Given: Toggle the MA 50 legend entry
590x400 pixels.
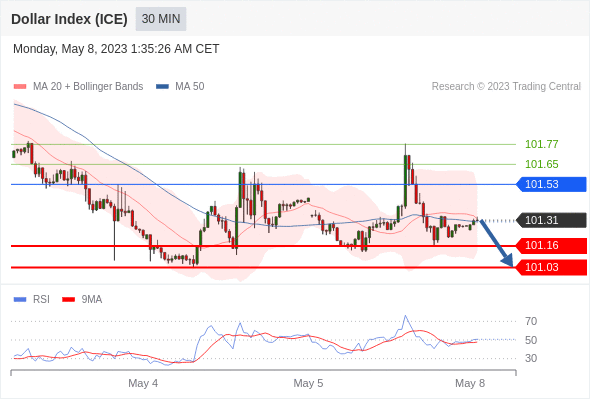Looking at the screenshot, I should 180,87.
